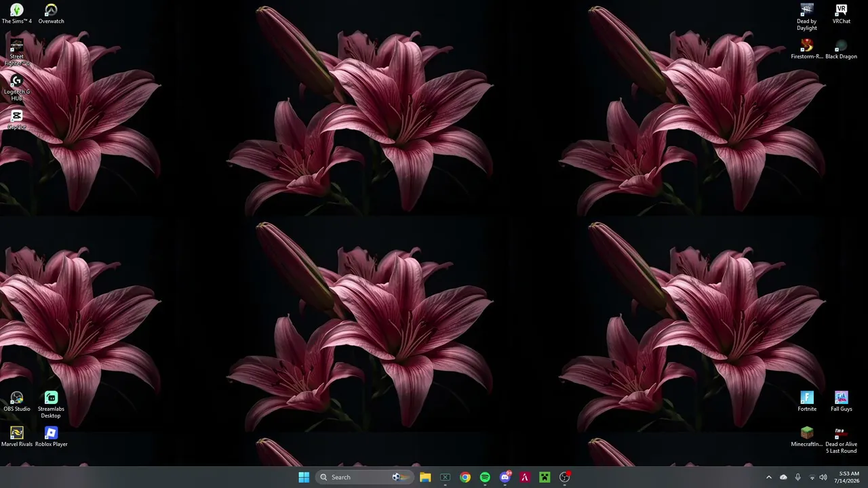
Task: Click the taskbar Search box
Action: 363,477
